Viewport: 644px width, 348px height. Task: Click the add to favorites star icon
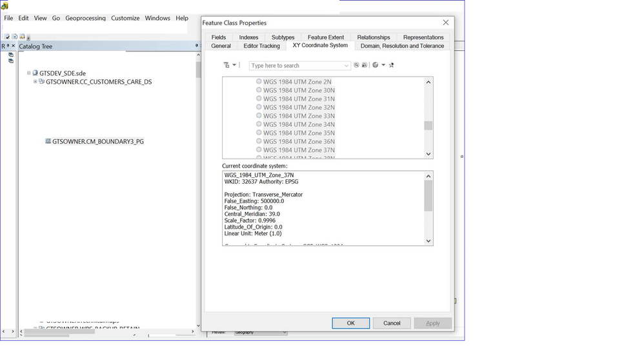coord(392,65)
